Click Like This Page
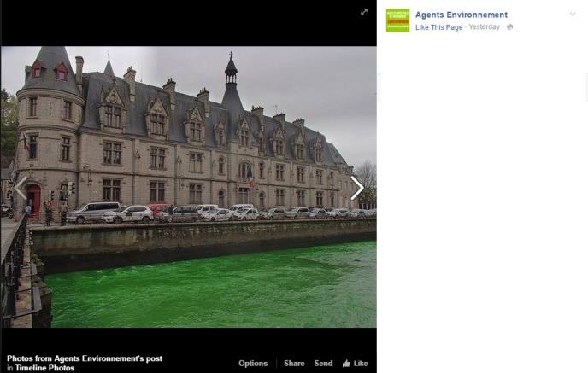Viewport: 588px width, 373px height. click(438, 27)
